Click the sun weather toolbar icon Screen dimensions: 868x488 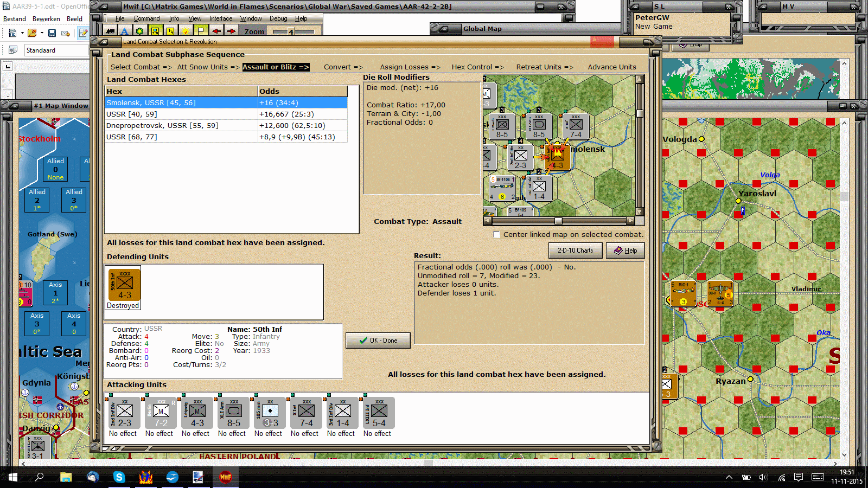185,31
